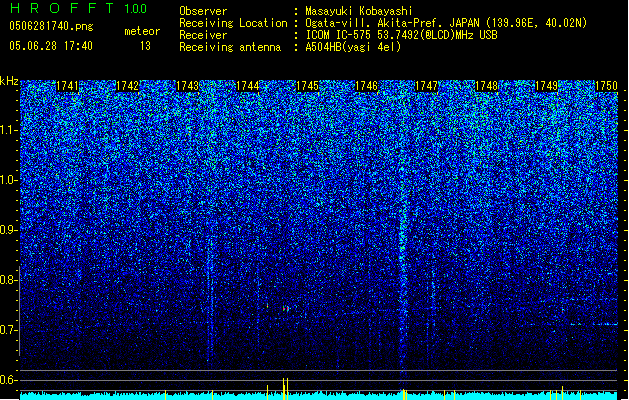Click the 1746 time marker
This screenshot has width=629, height=400.
click(x=367, y=86)
